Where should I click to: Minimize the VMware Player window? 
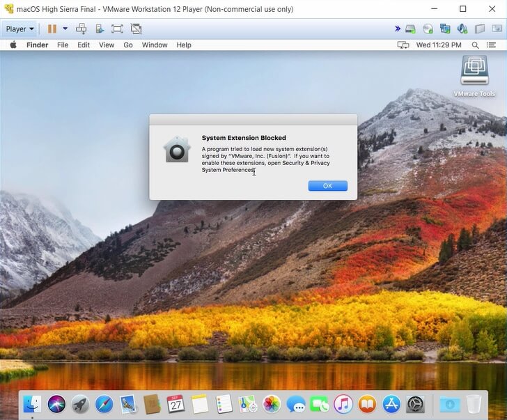pos(434,9)
